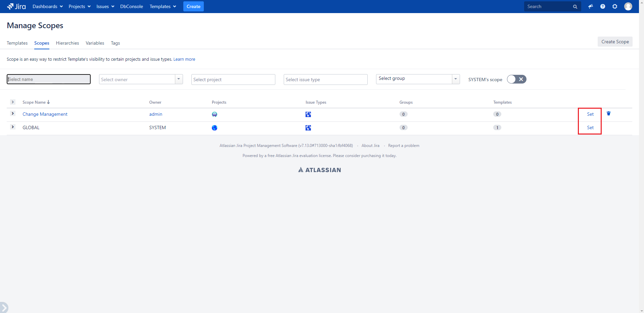
Task: Click the Jira logo in header
Action: [x=16, y=6]
